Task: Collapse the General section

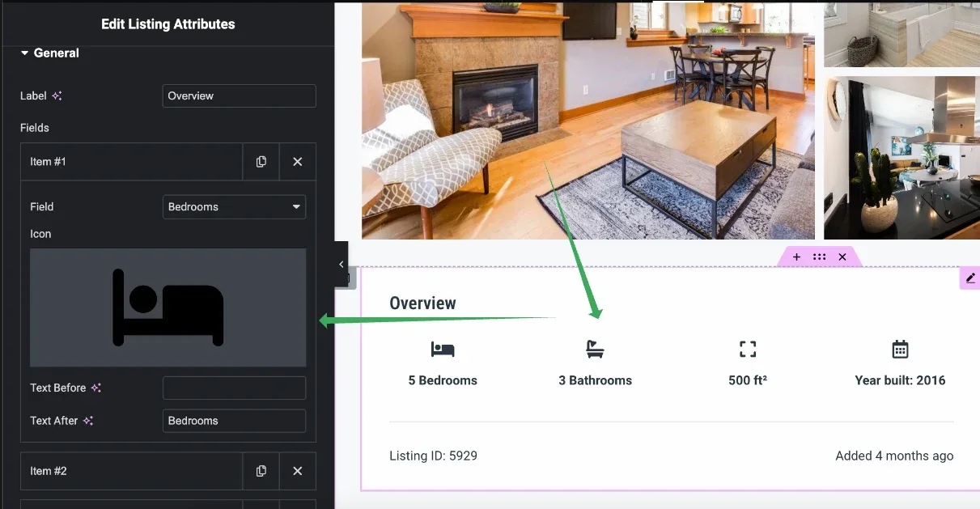Action: click(x=50, y=53)
